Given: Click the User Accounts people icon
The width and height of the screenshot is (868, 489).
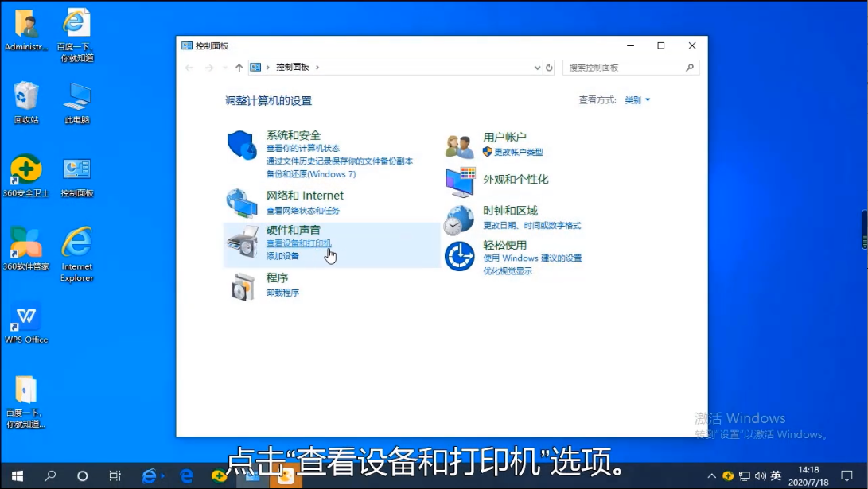Looking at the screenshot, I should (459, 146).
